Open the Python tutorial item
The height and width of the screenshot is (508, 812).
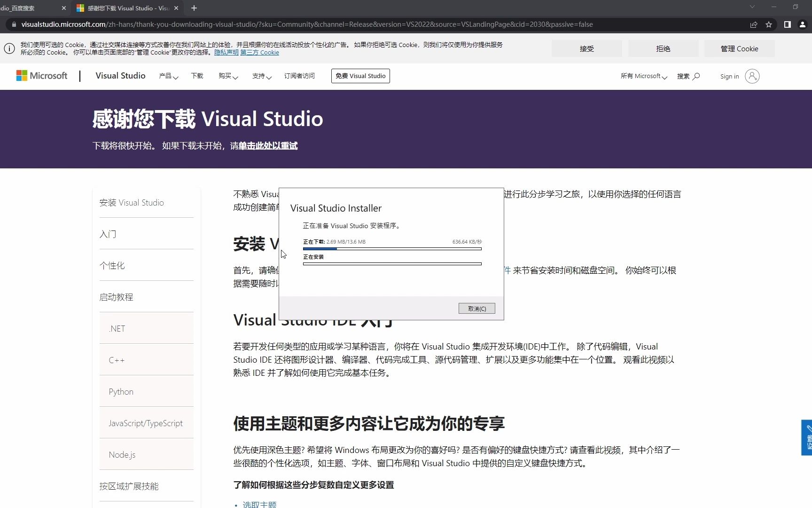(x=146, y=392)
